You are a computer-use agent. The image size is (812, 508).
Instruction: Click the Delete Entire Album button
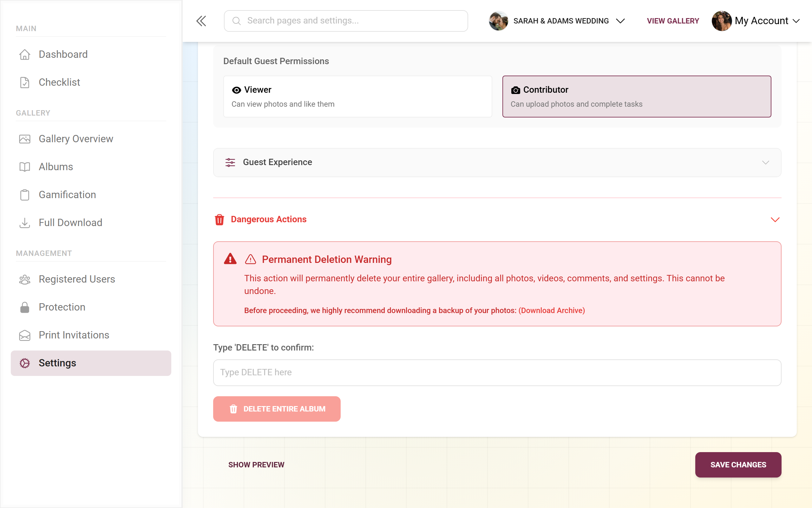pos(277,409)
